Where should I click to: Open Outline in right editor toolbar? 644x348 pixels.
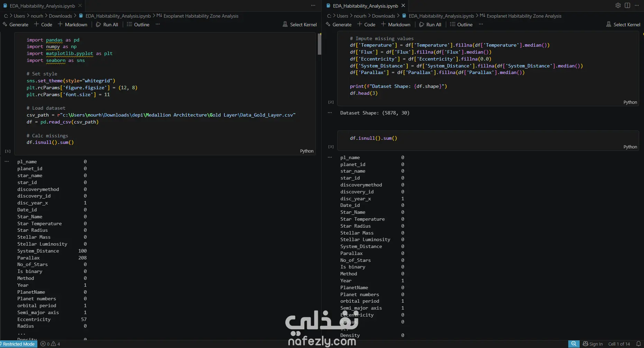tap(461, 25)
